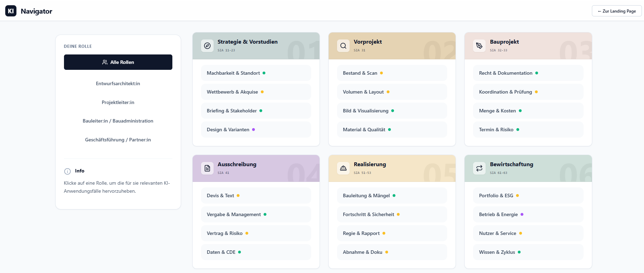Choose the Projektleiter:in role filter
The width and height of the screenshot is (644, 273).
tap(118, 102)
